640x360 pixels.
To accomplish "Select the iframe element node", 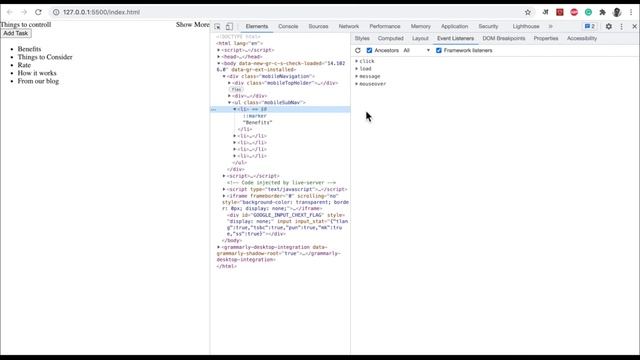I will pos(286,202).
